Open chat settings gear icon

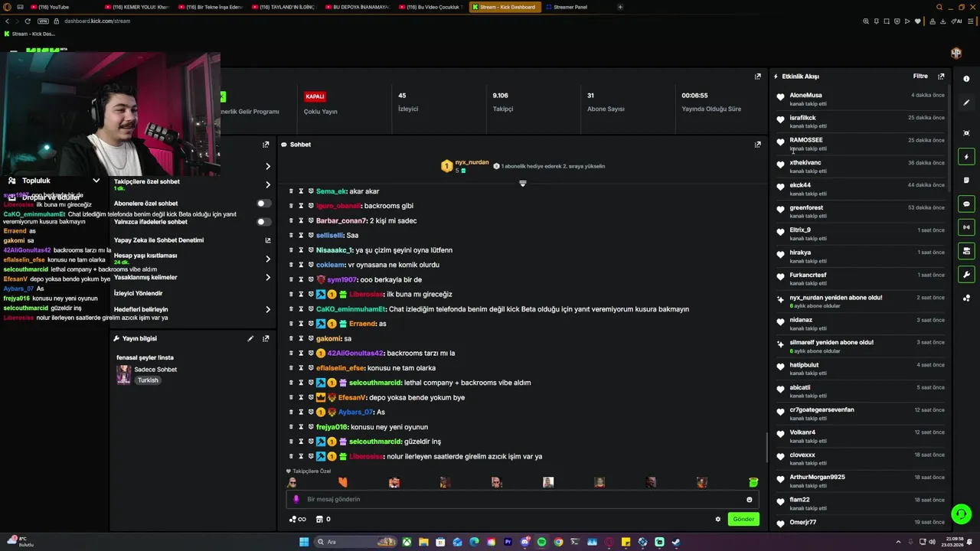[718, 519]
